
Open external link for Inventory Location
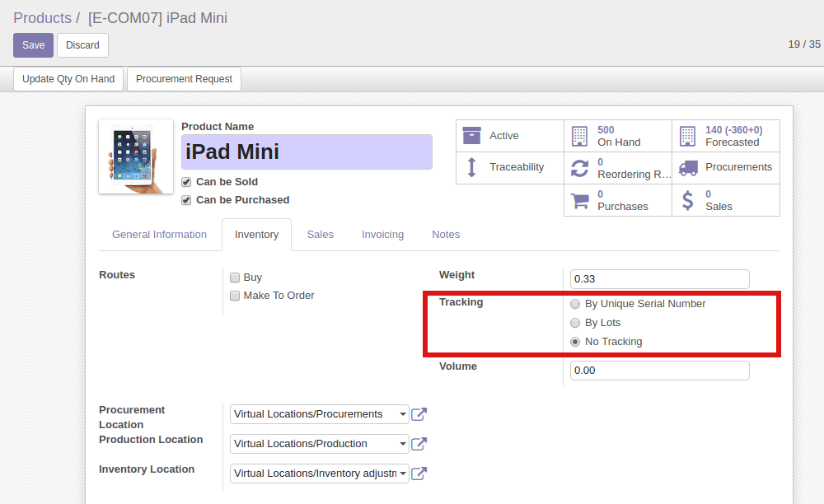point(419,473)
